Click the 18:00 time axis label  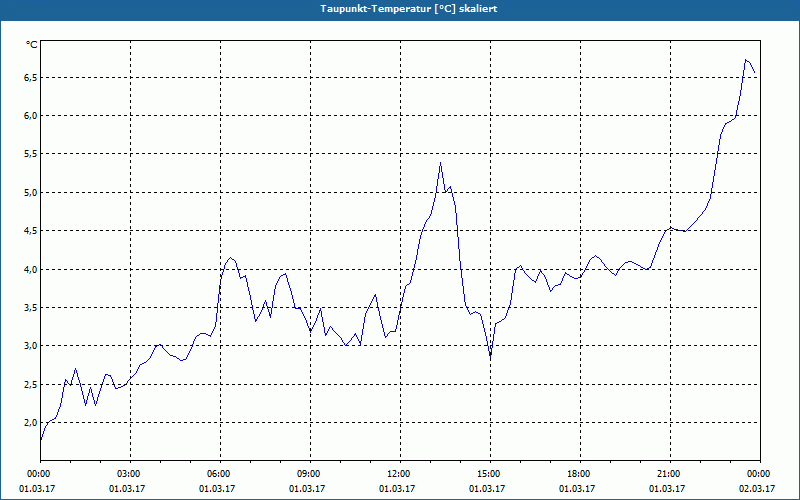click(x=580, y=474)
